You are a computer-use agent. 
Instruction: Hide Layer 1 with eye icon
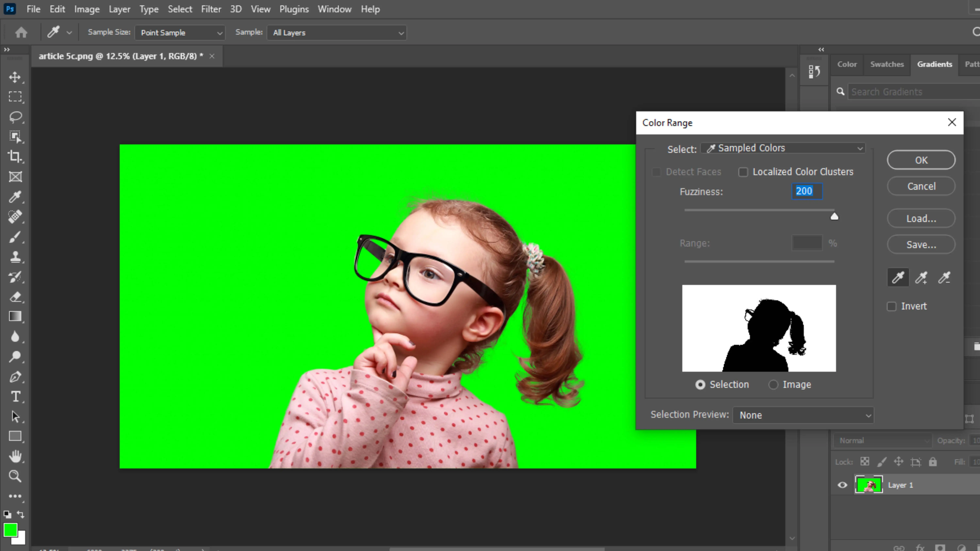(843, 485)
